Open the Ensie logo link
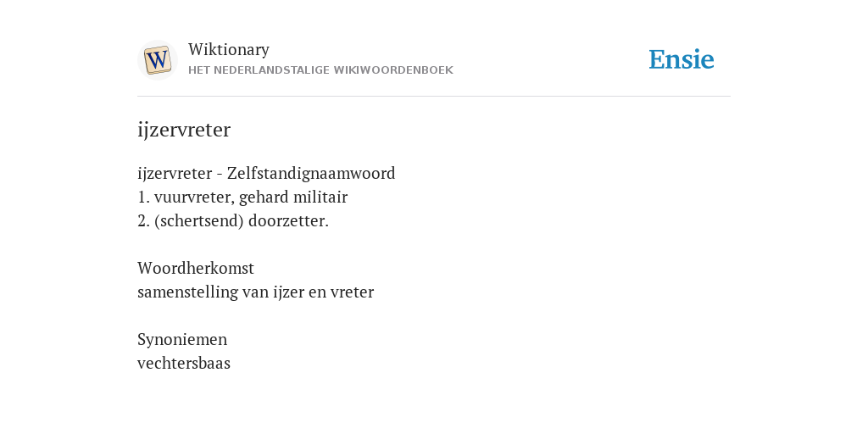This screenshot has height=434, width=868. coord(682,60)
